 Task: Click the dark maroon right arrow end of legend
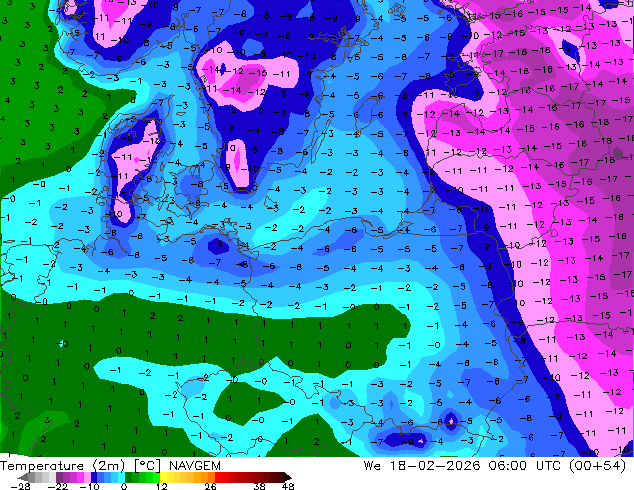[x=287, y=477]
